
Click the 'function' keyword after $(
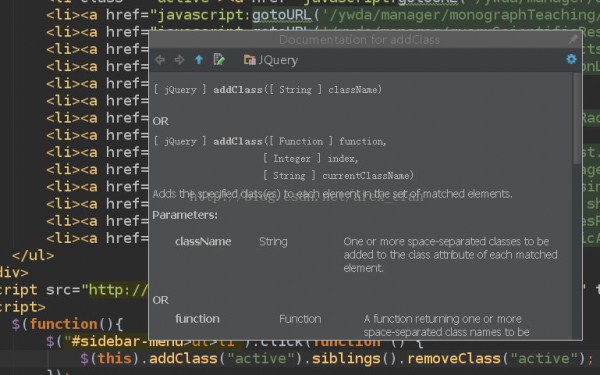point(64,324)
